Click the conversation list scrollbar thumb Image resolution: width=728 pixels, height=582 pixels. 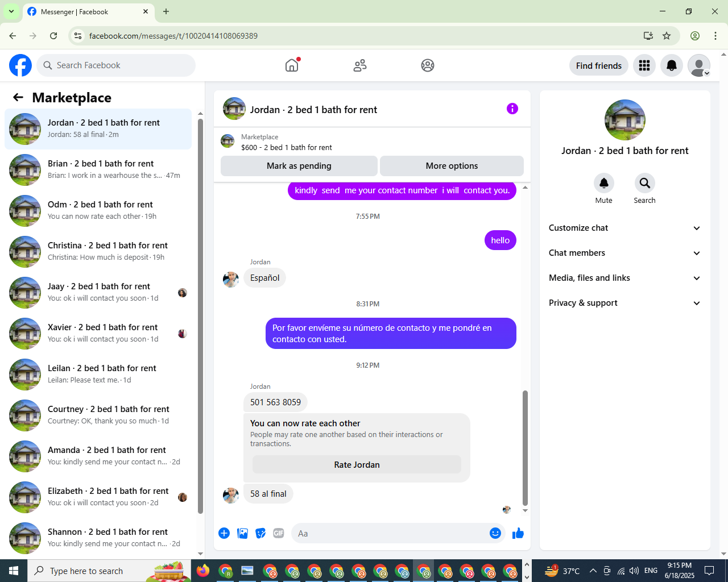point(200,316)
